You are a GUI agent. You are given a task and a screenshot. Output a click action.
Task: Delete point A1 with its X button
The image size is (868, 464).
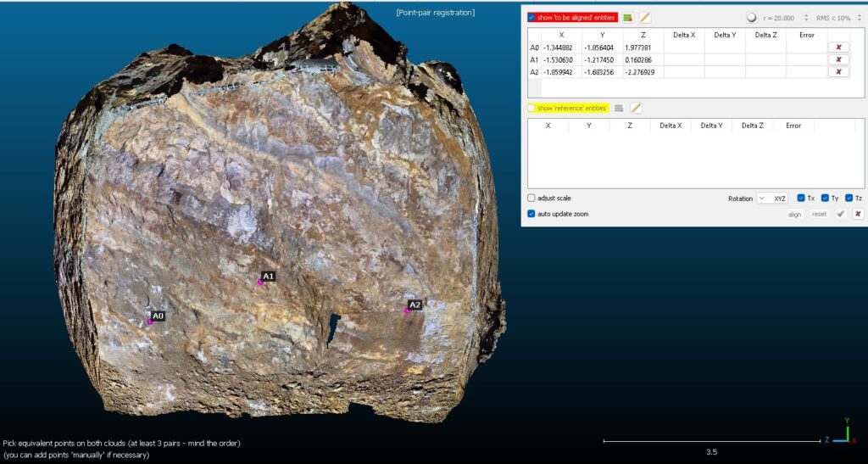[x=838, y=59]
